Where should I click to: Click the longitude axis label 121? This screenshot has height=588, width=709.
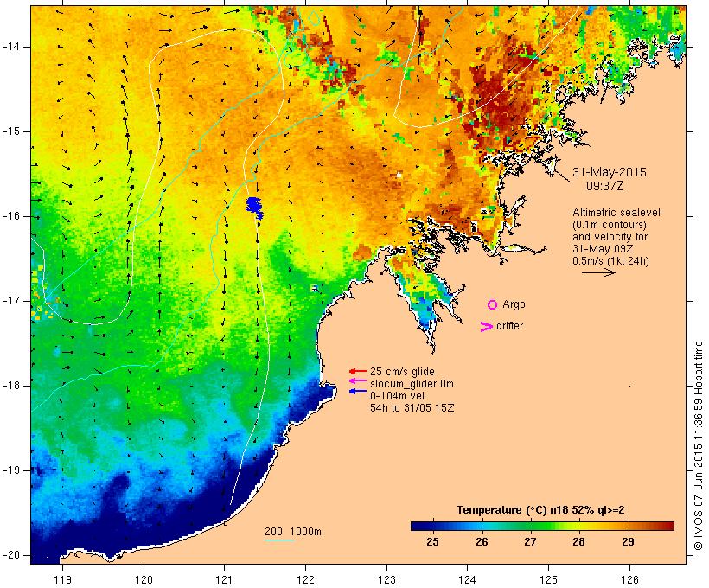224,580
